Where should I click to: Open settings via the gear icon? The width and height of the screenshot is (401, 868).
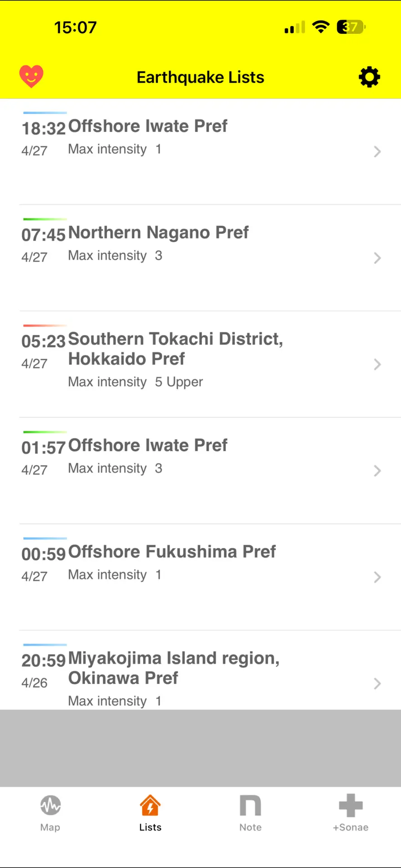(369, 77)
